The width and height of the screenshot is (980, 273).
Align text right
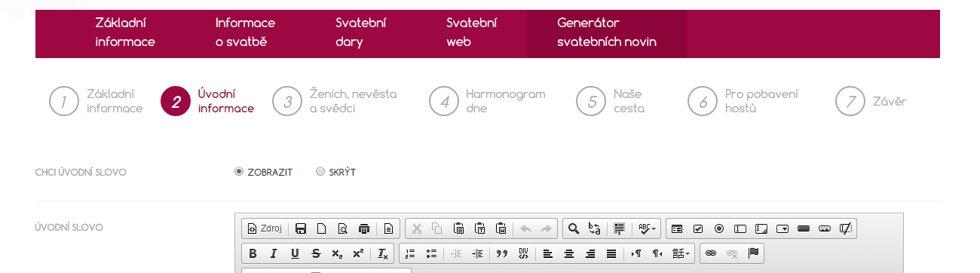click(x=590, y=253)
